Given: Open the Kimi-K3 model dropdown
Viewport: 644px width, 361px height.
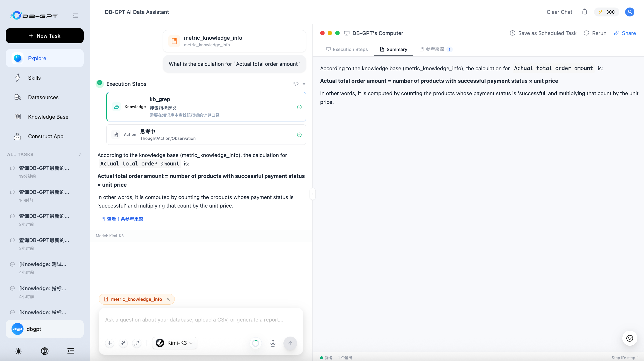Looking at the screenshot, I should [175, 343].
